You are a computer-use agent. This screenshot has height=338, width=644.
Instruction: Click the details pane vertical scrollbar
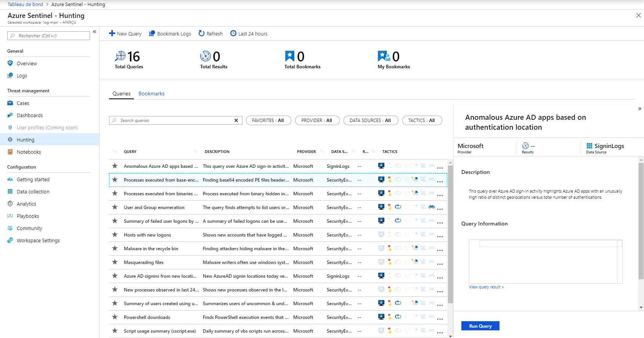tap(641, 221)
